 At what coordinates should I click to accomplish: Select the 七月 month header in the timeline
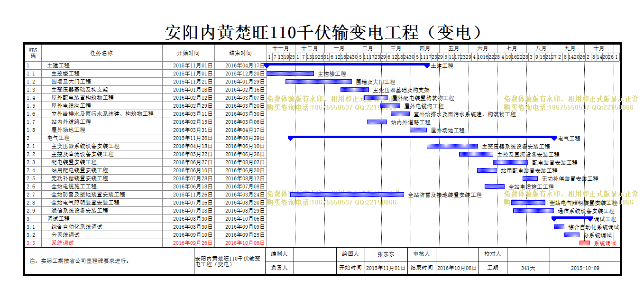(x=512, y=48)
